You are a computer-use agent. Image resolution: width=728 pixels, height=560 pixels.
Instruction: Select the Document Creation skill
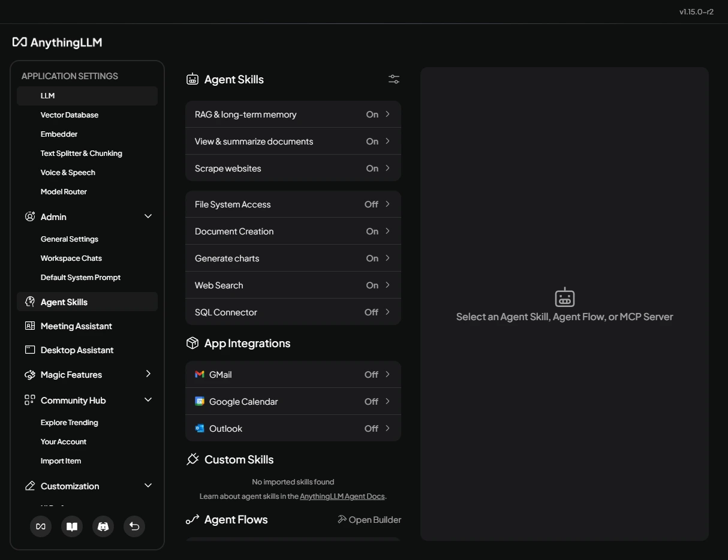[x=293, y=231]
